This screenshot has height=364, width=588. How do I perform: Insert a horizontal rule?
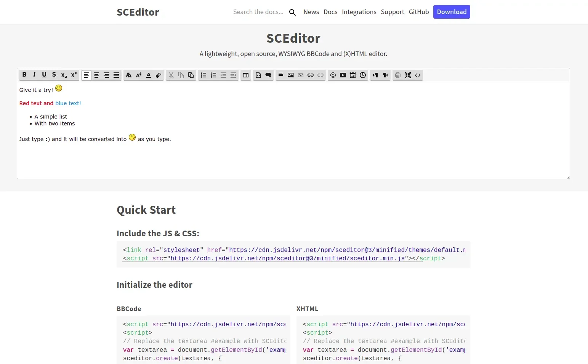pyautogui.click(x=281, y=75)
